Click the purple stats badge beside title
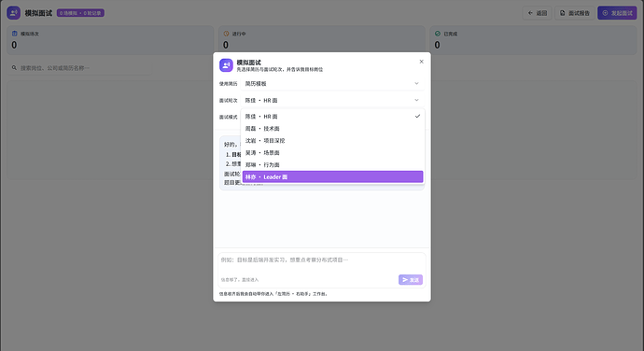The width and height of the screenshot is (644, 351). [80, 13]
